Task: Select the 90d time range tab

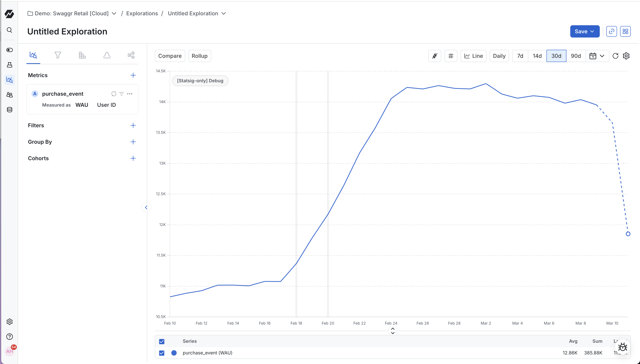Action: pyautogui.click(x=576, y=56)
